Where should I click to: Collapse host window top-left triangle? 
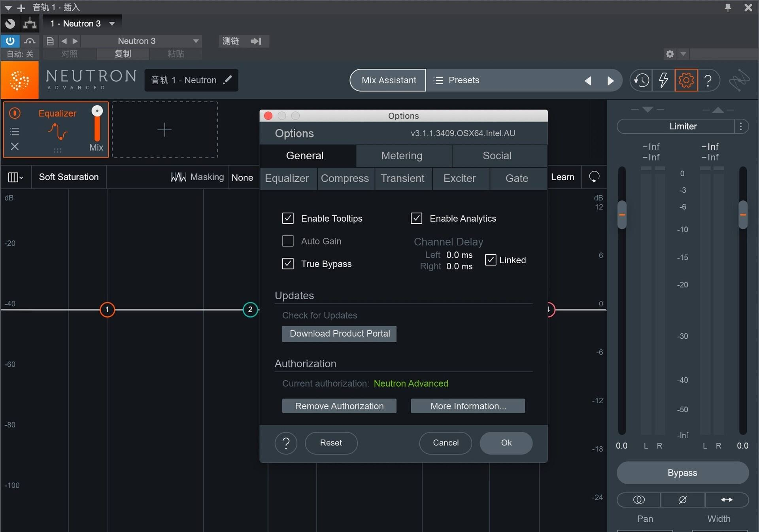[8, 8]
